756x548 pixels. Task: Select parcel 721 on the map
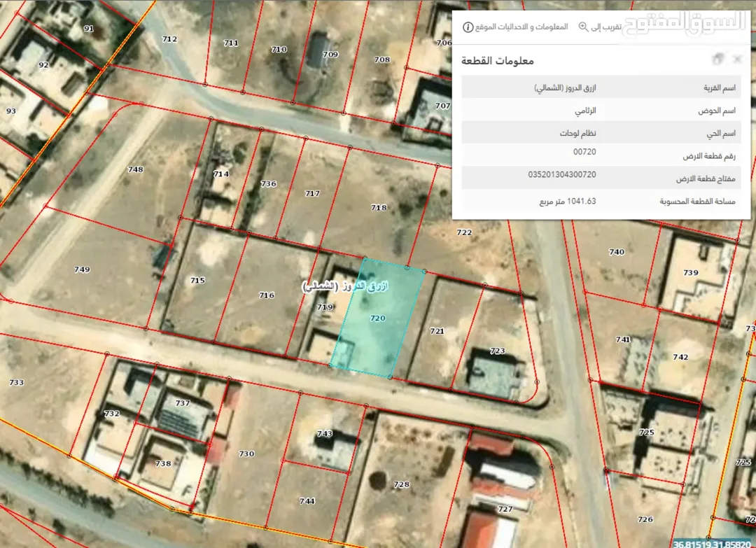[x=437, y=331]
